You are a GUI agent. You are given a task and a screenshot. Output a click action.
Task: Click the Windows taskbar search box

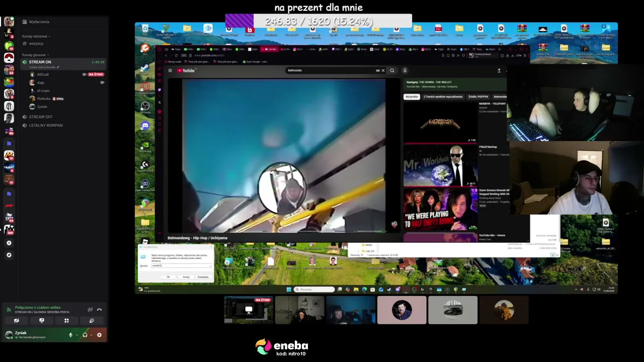pos(314,290)
